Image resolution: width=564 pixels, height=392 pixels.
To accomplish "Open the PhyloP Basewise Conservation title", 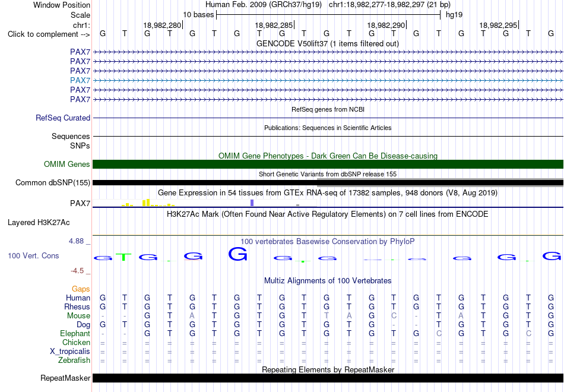I will coord(328,242).
